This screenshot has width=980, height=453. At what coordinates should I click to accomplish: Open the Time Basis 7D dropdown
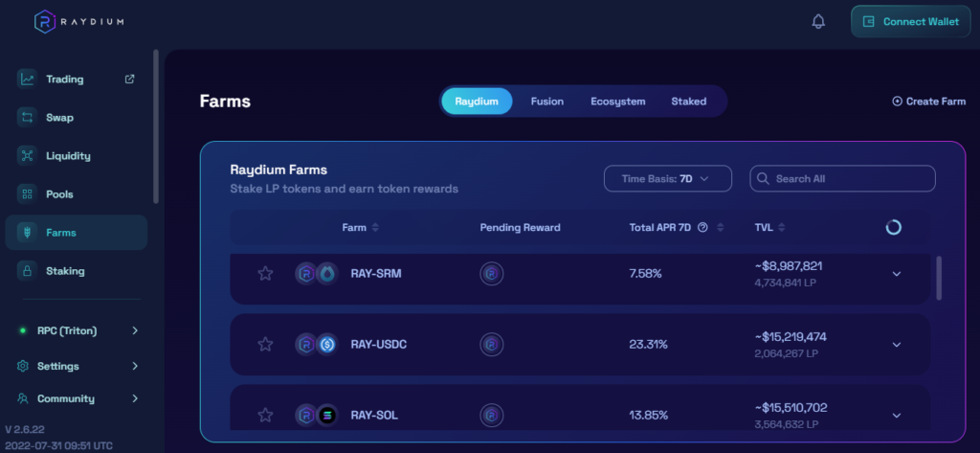coord(667,178)
